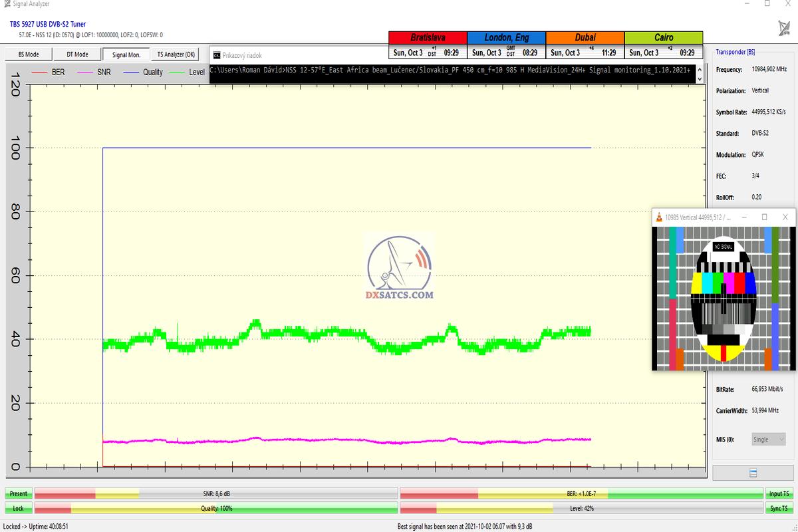798x532 pixels.
Task: Toggle the Present indicator
Action: [x=19, y=493]
